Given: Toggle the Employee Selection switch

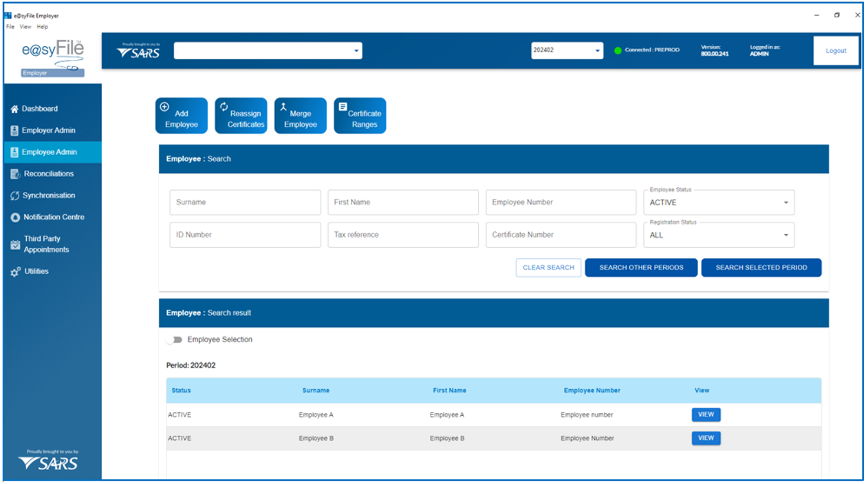Looking at the screenshot, I should click(175, 340).
